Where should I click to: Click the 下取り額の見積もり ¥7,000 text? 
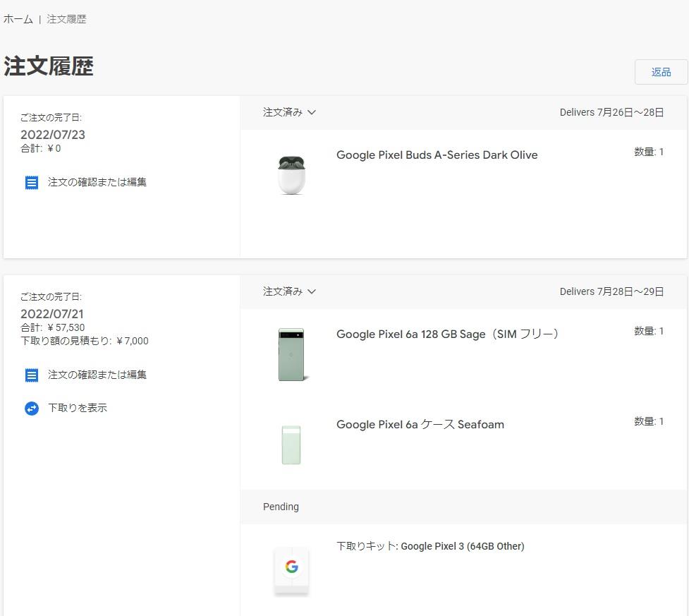point(85,341)
